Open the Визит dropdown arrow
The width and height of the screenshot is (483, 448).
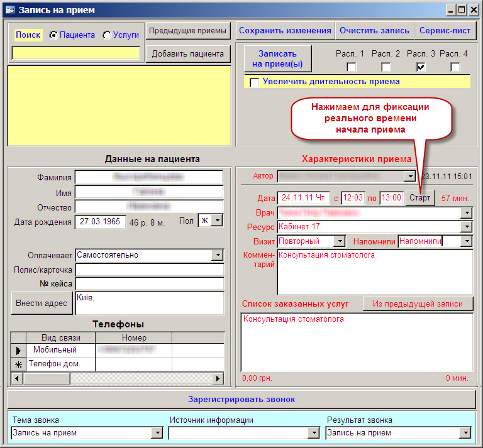(x=339, y=241)
